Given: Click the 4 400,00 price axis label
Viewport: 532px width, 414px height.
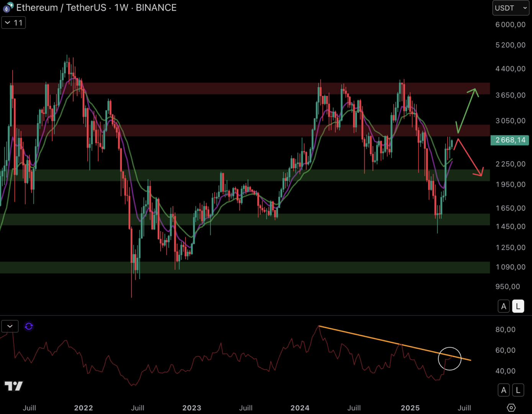Looking at the screenshot, I should (511, 69).
